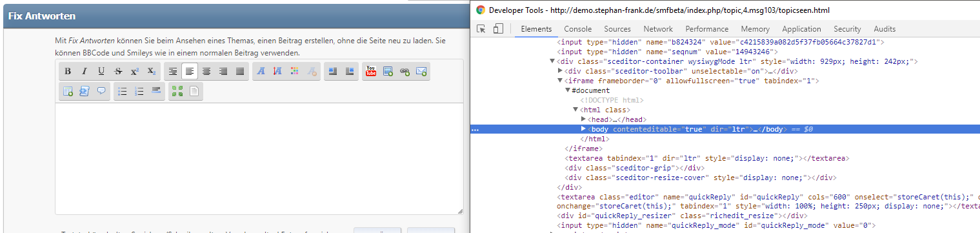
Task: Toggle italic formatting in the editor toolbar
Action: click(x=85, y=72)
